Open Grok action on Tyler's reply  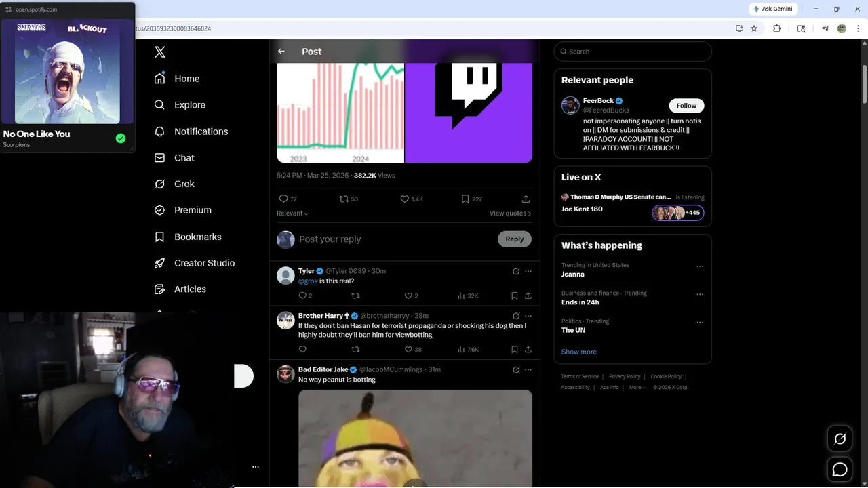[516, 271]
